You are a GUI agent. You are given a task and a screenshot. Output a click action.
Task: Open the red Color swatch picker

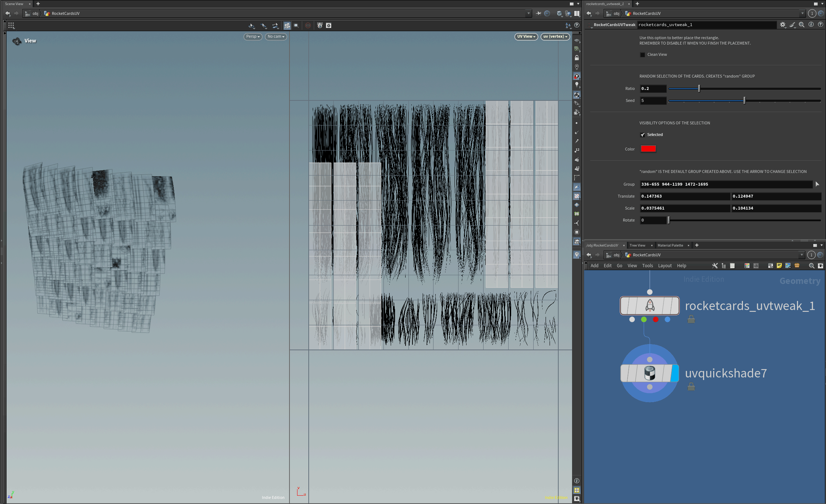[x=648, y=149]
